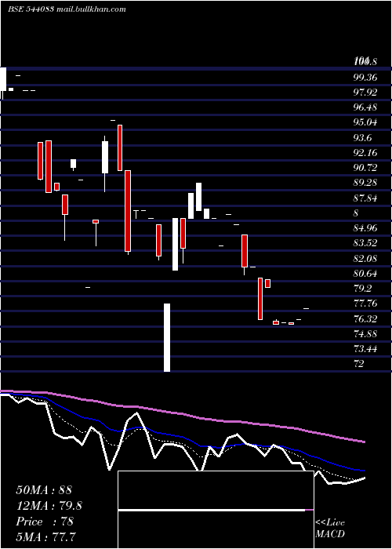Click the 99.36 price axis label
Viewport: 392px width, 549px height.
365,78
